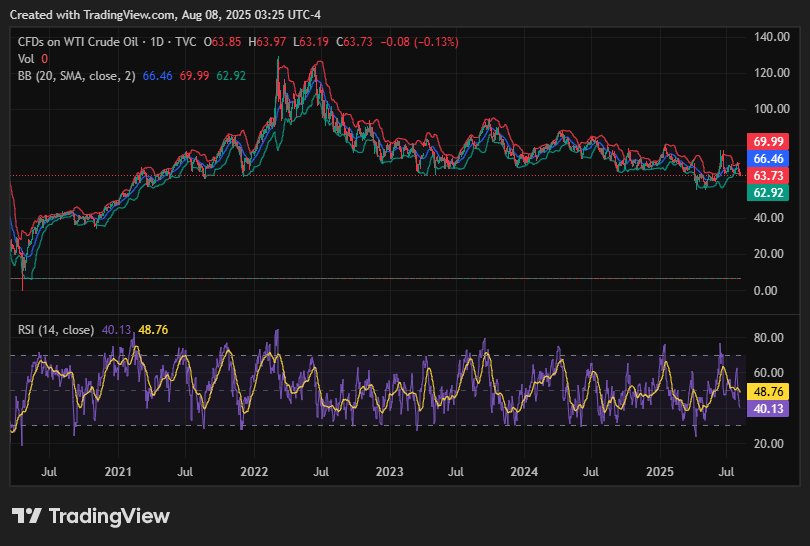Click the 100.00 price axis label
Screen dimensions: 810x546
[772, 109]
